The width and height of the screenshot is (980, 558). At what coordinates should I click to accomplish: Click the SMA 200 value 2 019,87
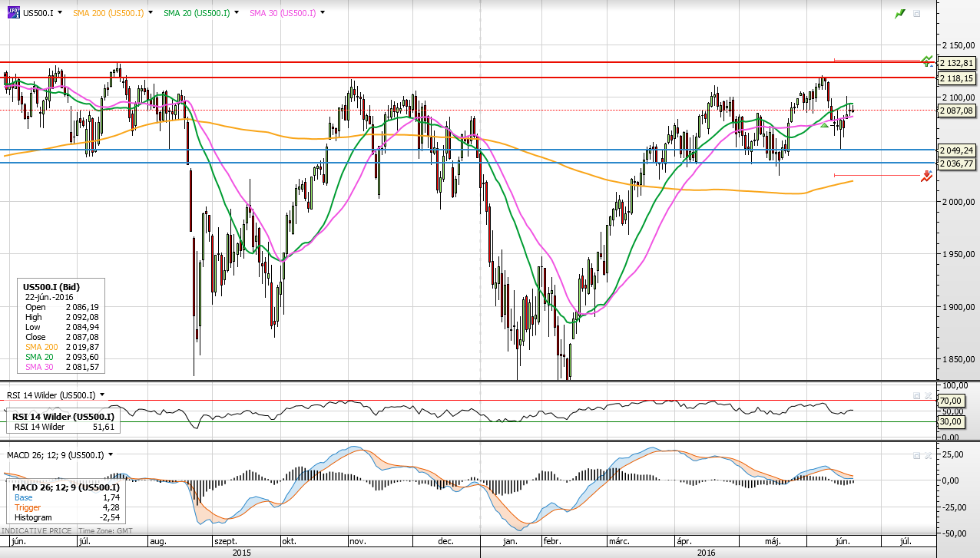pos(83,347)
